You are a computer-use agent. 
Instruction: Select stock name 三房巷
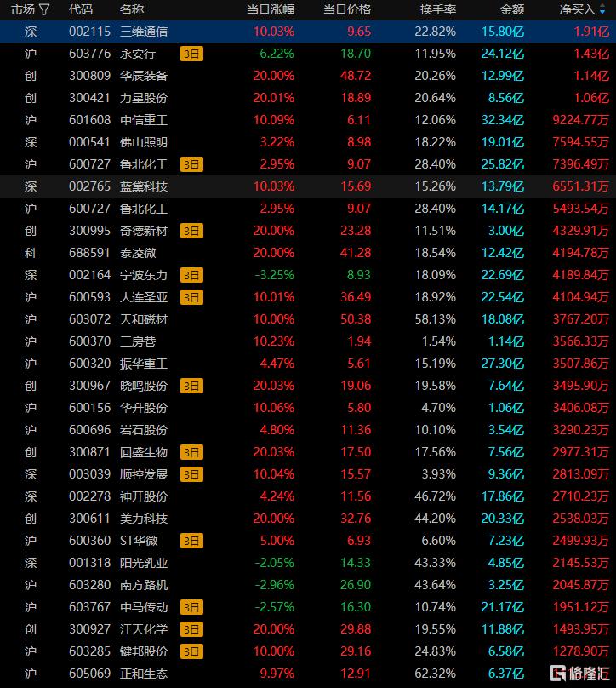pyautogui.click(x=138, y=341)
